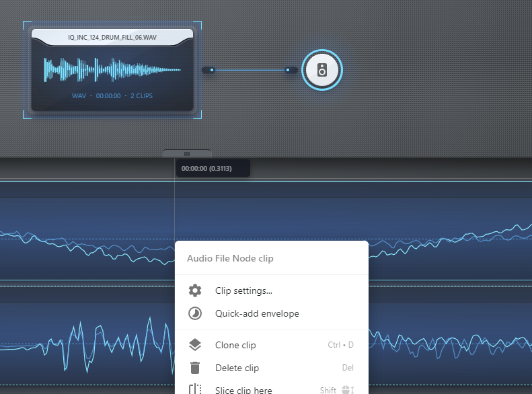Click the trash icon for Delete clip
This screenshot has width=532, height=394.
pos(195,368)
